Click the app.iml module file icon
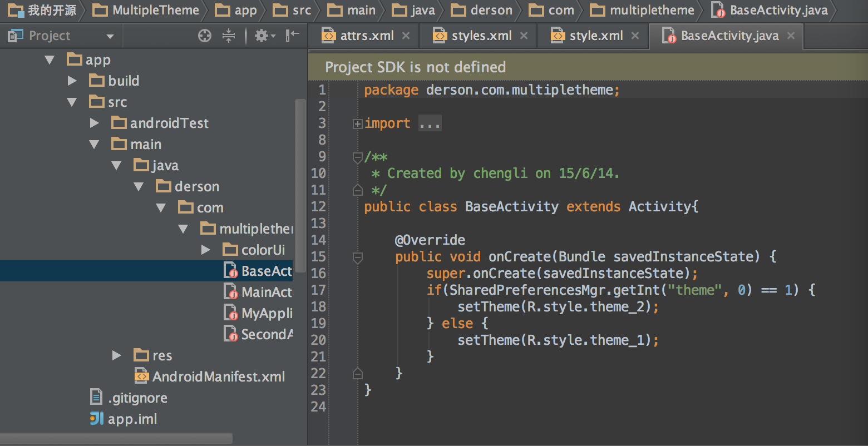 click(97, 419)
